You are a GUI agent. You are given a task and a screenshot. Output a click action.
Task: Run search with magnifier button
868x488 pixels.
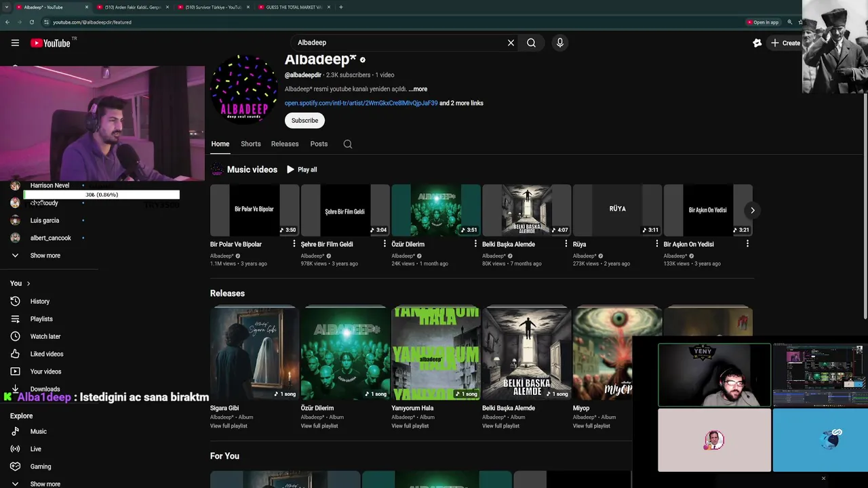click(x=531, y=43)
